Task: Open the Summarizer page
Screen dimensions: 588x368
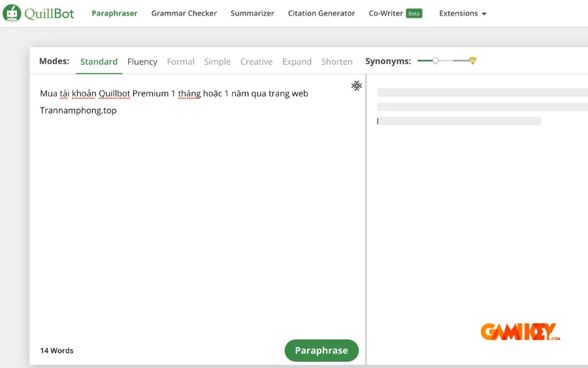Action: [252, 13]
